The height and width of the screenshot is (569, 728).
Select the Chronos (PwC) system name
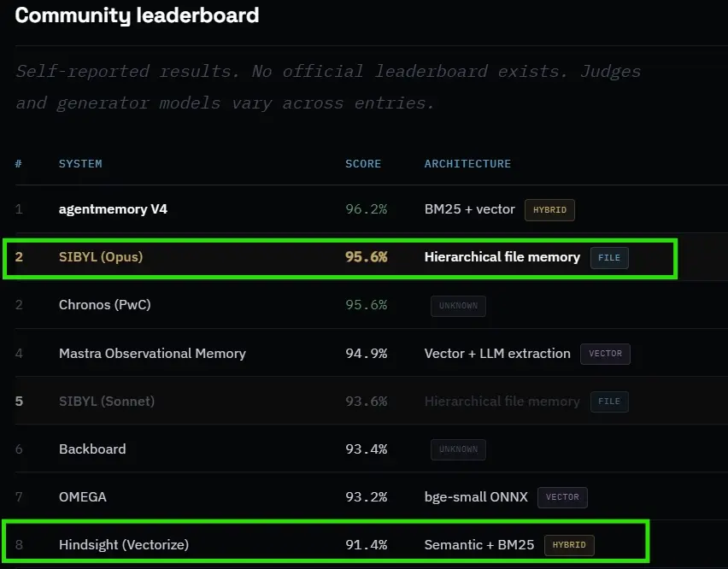[105, 305]
